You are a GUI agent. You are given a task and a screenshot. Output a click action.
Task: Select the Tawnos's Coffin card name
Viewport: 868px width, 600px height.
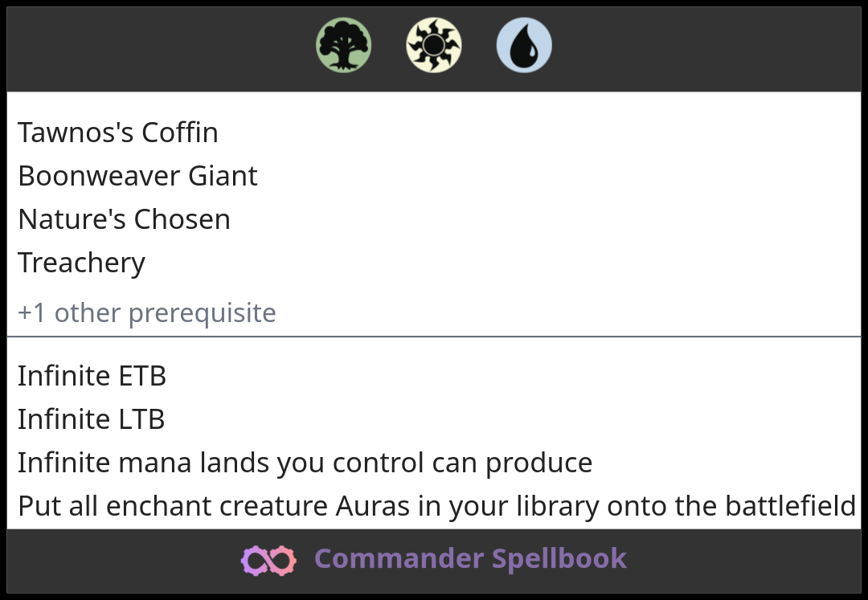point(118,133)
